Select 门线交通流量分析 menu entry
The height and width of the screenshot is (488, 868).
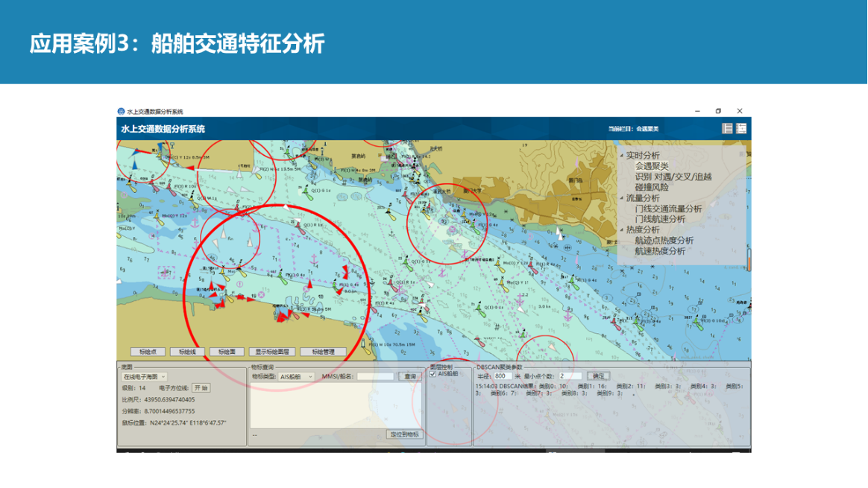click(x=668, y=209)
